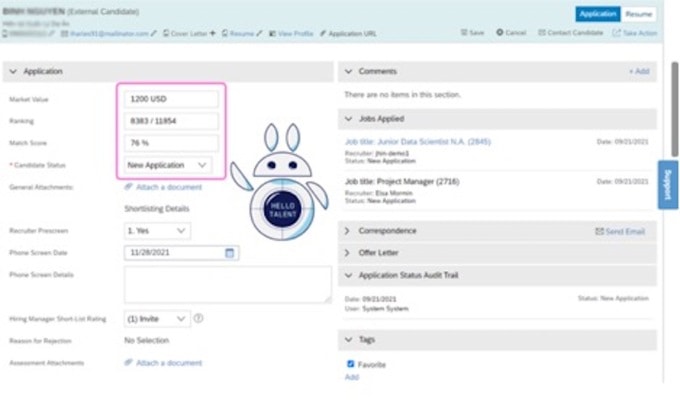Open the Phone Screen Date calendar picker

pyautogui.click(x=229, y=253)
